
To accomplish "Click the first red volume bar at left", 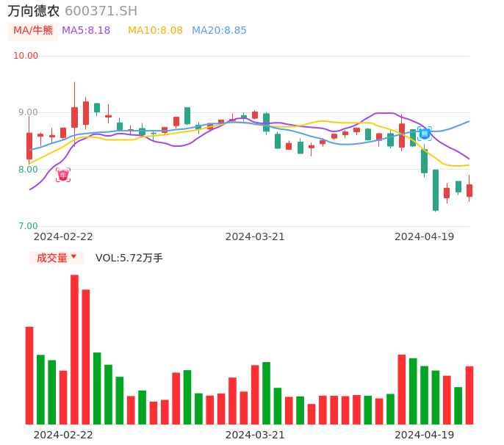I will [x=29, y=375].
